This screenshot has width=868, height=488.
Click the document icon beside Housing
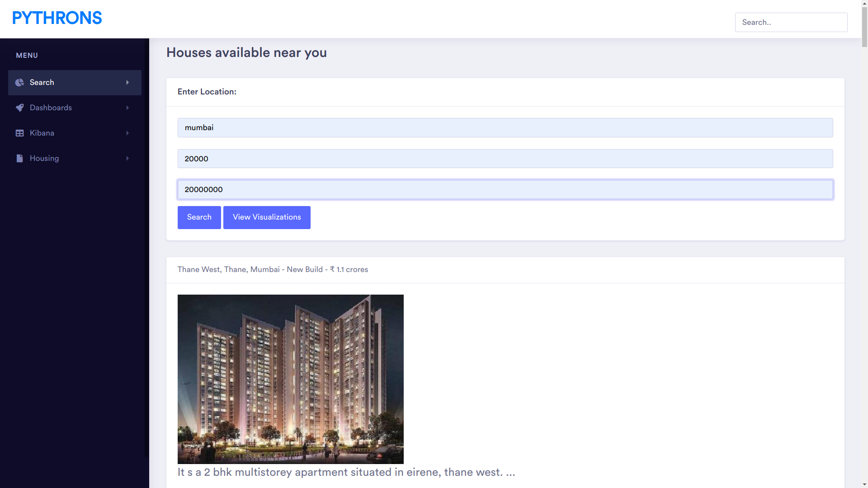coord(19,158)
